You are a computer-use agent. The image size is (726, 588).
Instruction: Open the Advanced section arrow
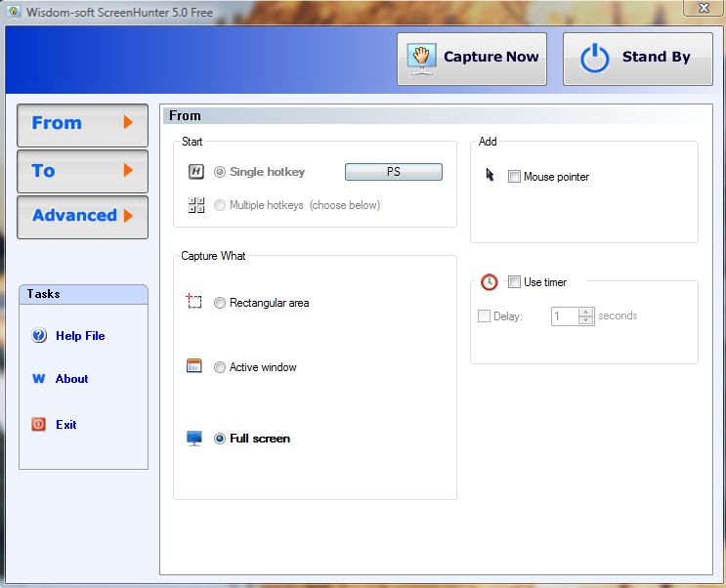pos(128,215)
